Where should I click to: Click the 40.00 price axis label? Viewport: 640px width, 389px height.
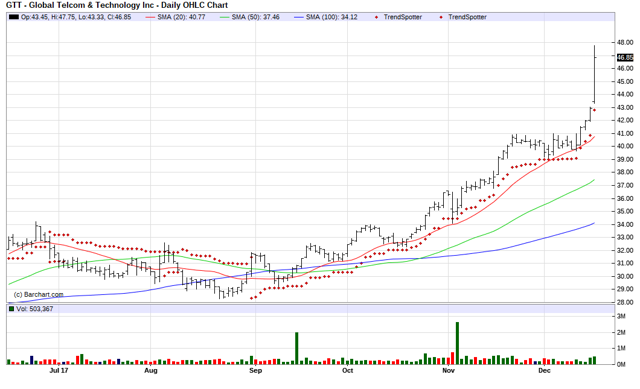tap(625, 146)
